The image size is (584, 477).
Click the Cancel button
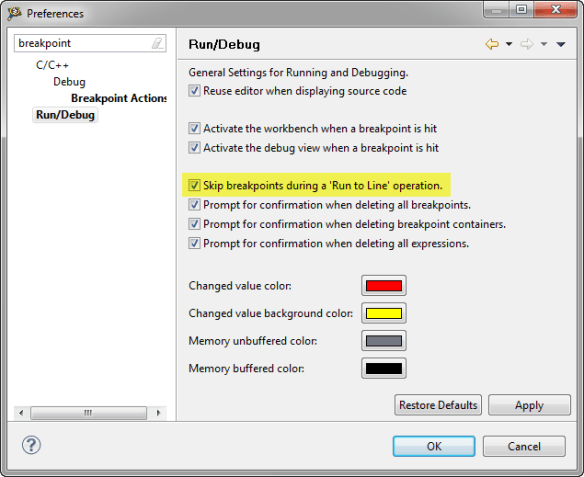pos(524,446)
